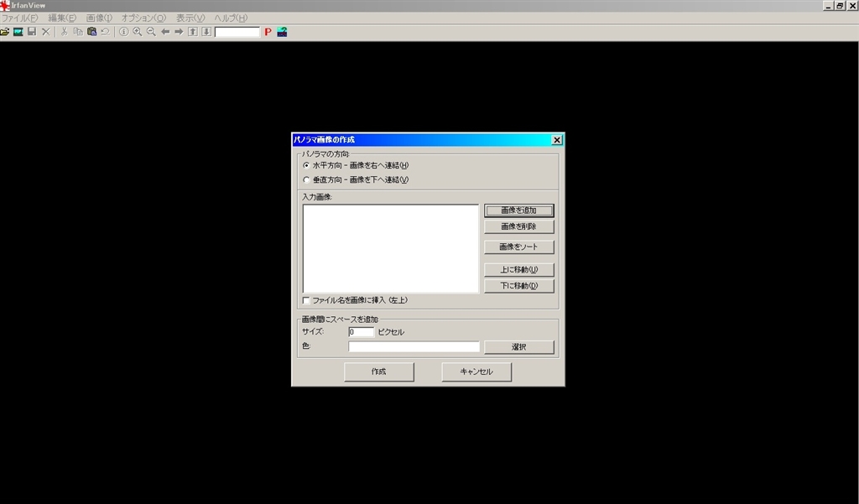859x504 pixels.
Task: Click the Paste clipboard icon
Action: coord(91,32)
